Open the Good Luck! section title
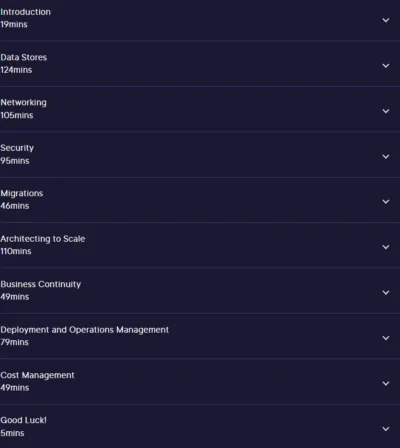Viewport: 400px width, 448px height. pos(23,420)
